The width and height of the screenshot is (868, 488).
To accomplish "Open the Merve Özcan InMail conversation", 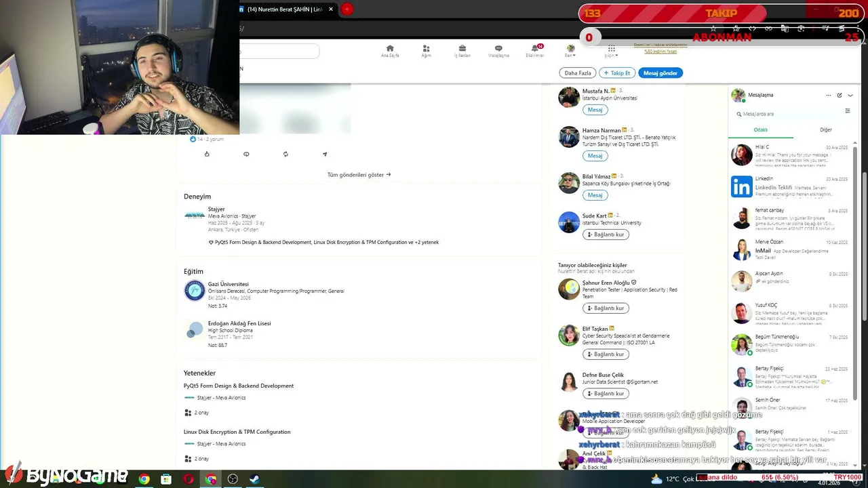I will [x=789, y=249].
